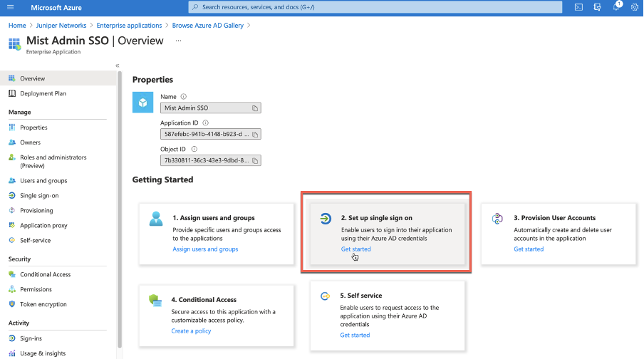Click Get started under Set up single sign on
644x359 pixels.
click(x=355, y=249)
